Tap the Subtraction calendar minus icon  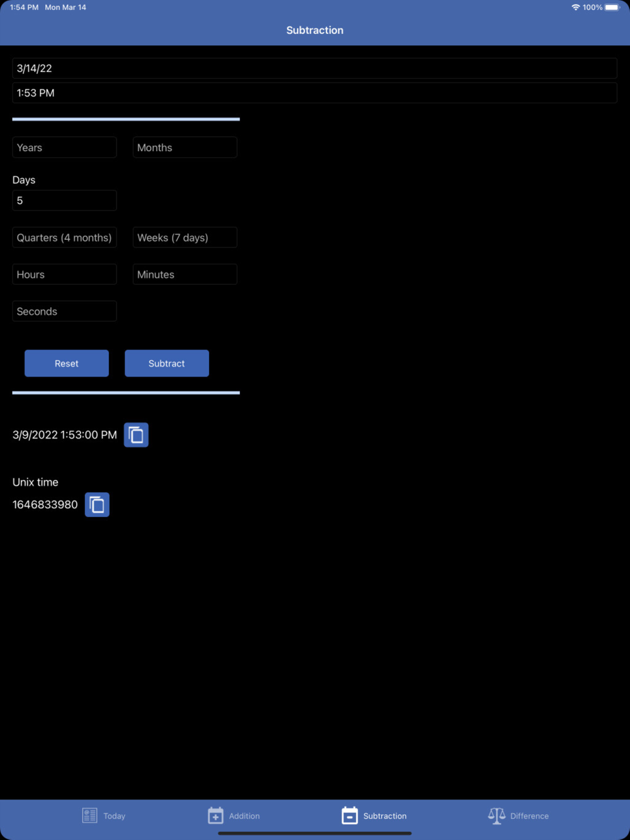[x=350, y=815]
